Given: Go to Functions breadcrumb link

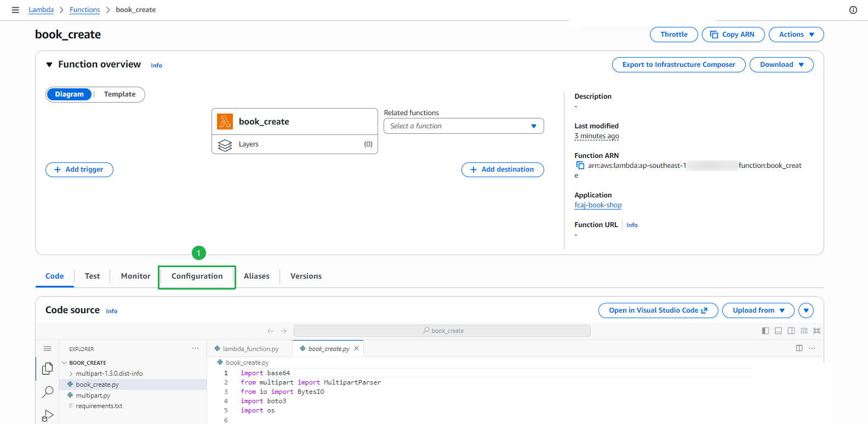Looking at the screenshot, I should pyautogui.click(x=85, y=10).
